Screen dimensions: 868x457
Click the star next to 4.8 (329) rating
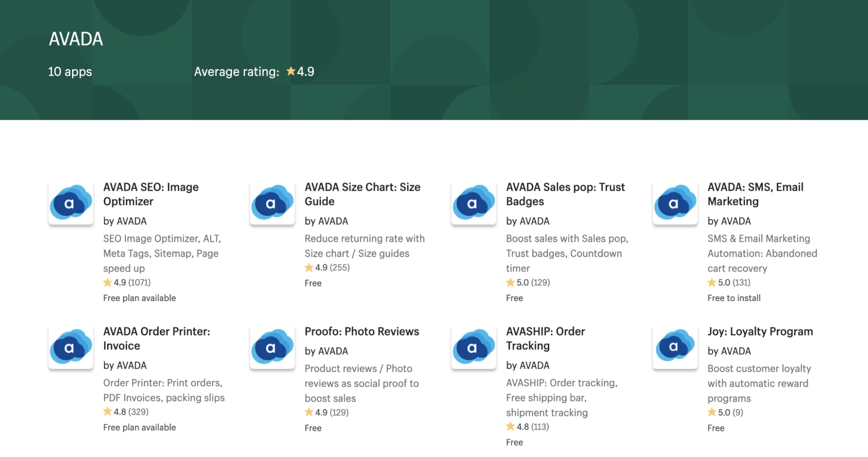coord(107,411)
